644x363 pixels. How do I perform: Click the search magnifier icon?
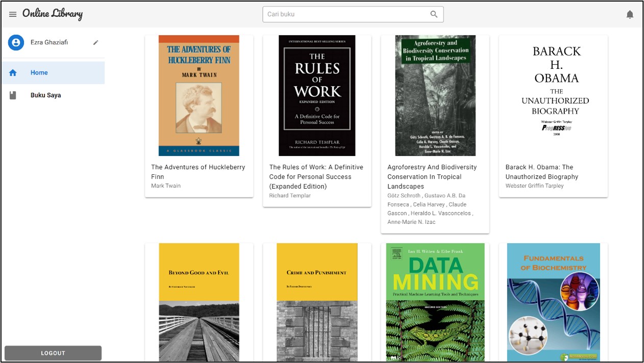pyautogui.click(x=433, y=14)
